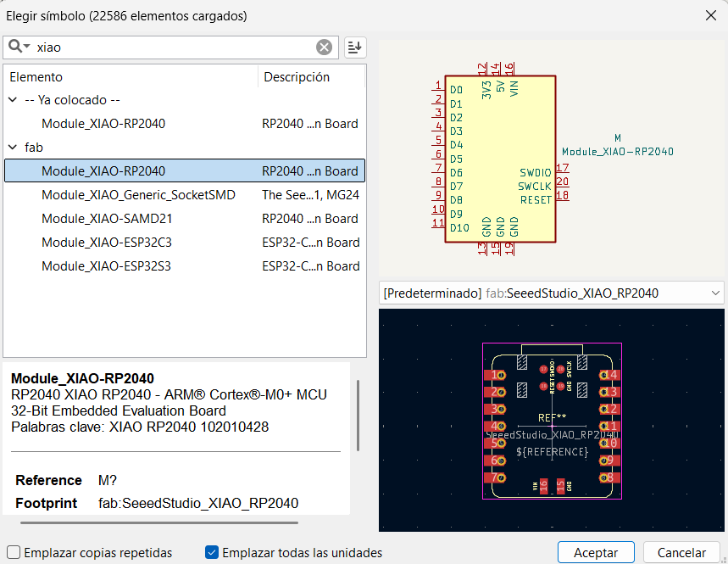The image size is (728, 564).
Task: Click the Cancelar button
Action: click(x=681, y=552)
